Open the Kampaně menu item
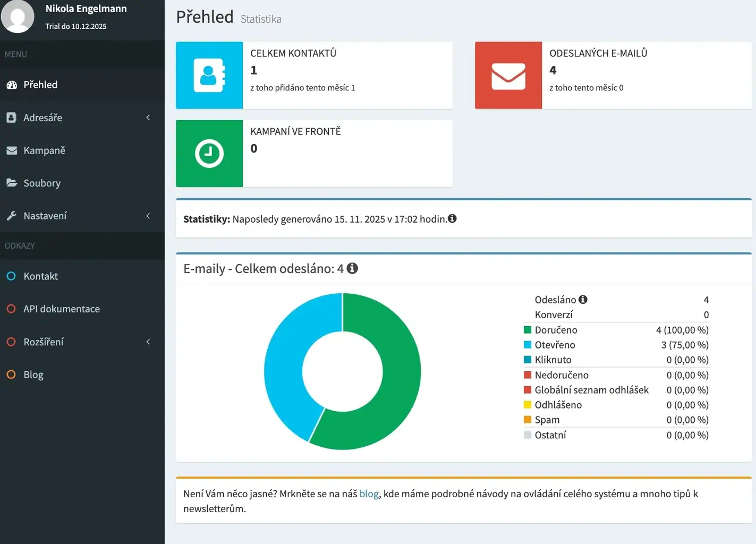This screenshot has width=756, height=544. (44, 150)
